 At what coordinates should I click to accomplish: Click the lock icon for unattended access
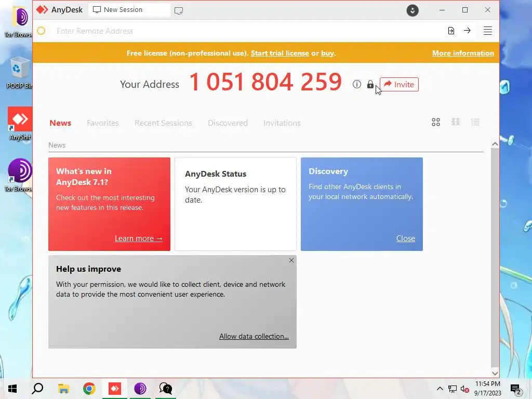click(370, 84)
